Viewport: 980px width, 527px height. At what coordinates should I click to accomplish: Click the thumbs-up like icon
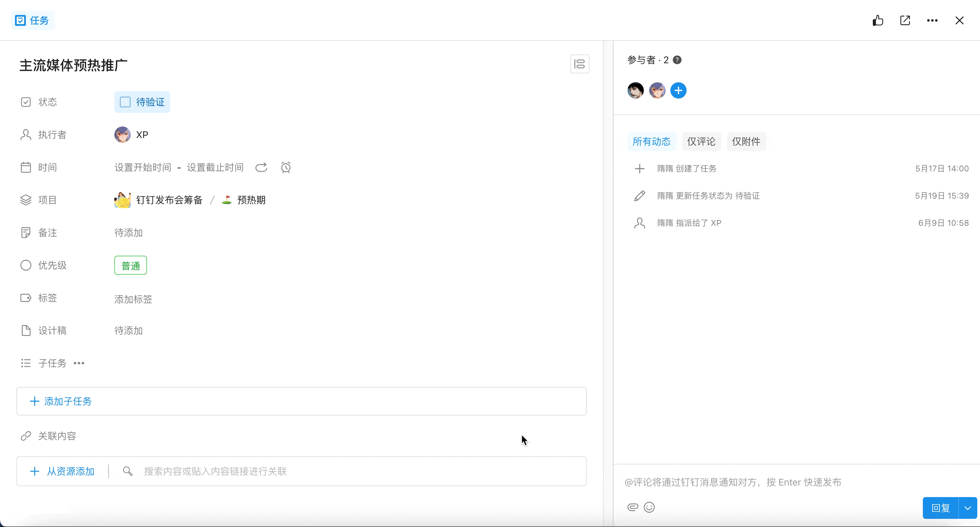tap(878, 20)
